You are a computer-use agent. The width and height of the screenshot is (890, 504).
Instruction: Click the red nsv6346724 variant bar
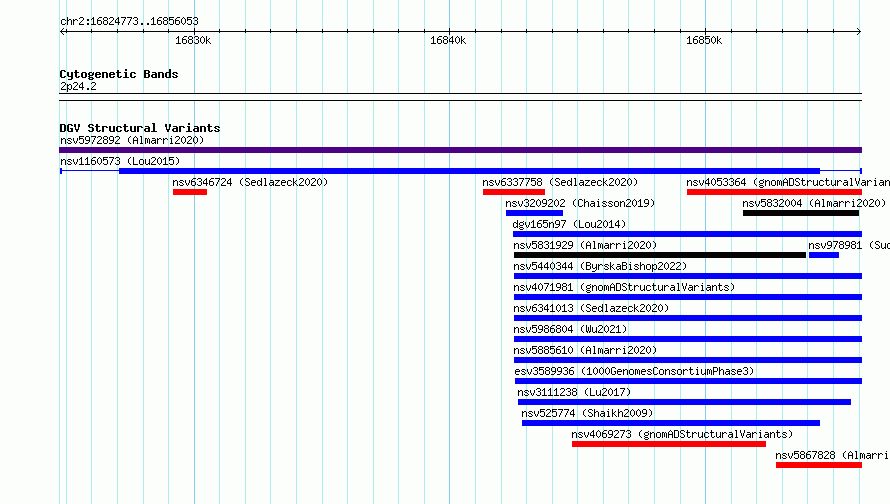pos(190,192)
